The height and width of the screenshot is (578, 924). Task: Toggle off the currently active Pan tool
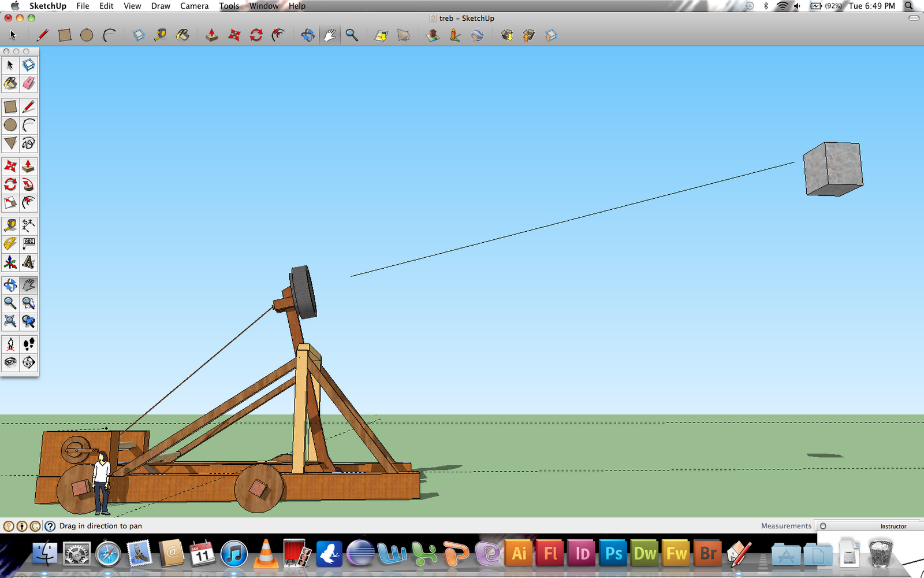coord(28,284)
